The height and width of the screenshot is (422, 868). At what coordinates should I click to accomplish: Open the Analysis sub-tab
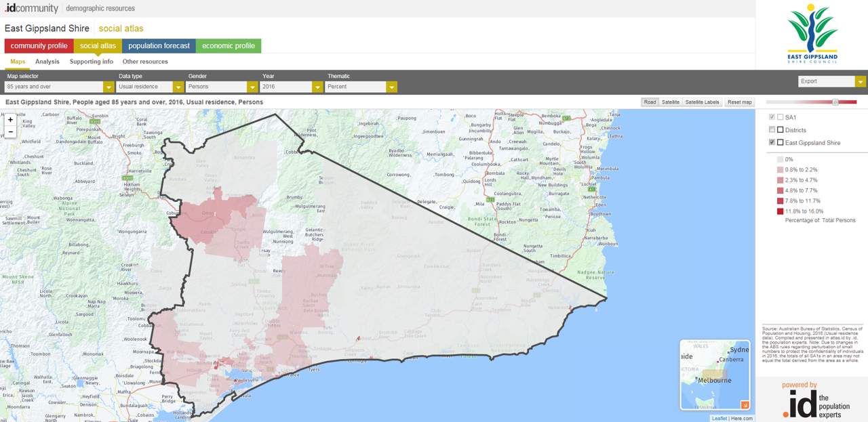point(47,62)
